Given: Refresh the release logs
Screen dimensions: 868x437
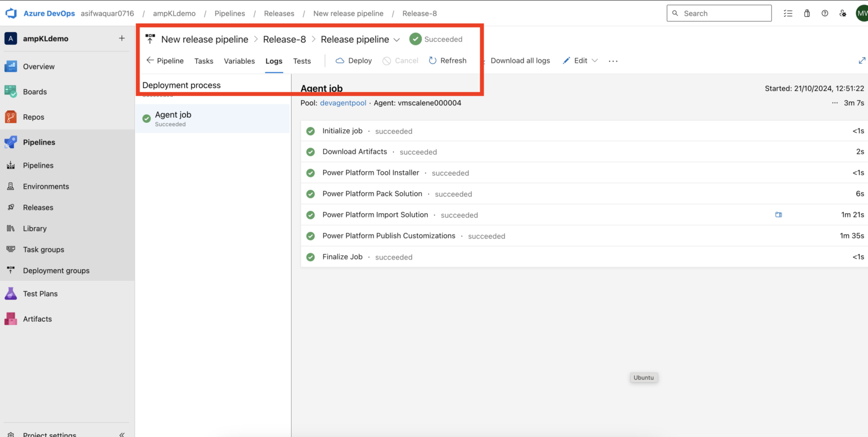Looking at the screenshot, I should [x=448, y=60].
